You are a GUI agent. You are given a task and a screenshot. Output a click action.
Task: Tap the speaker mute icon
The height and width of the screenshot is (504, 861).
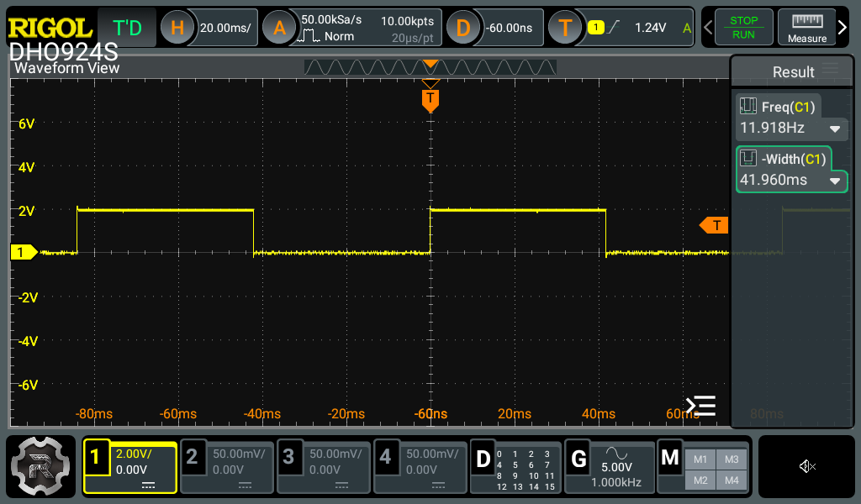pyautogui.click(x=806, y=466)
